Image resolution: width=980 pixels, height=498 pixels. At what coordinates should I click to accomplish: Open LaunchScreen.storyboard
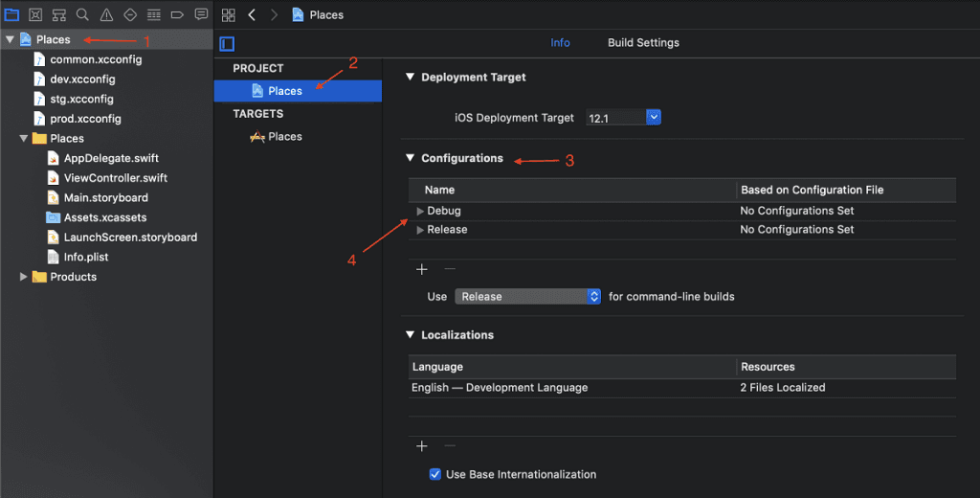tap(130, 238)
